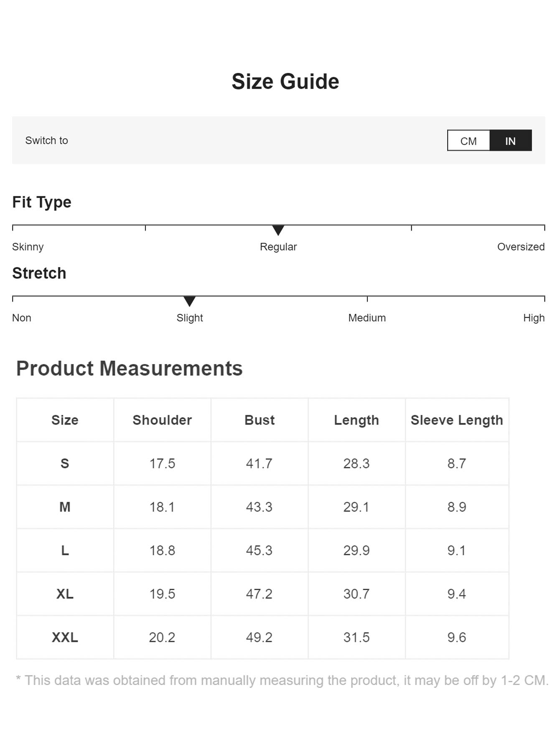Click the Medium stretch label
Image resolution: width=560 pixels, height=746 pixels.
pyautogui.click(x=367, y=318)
